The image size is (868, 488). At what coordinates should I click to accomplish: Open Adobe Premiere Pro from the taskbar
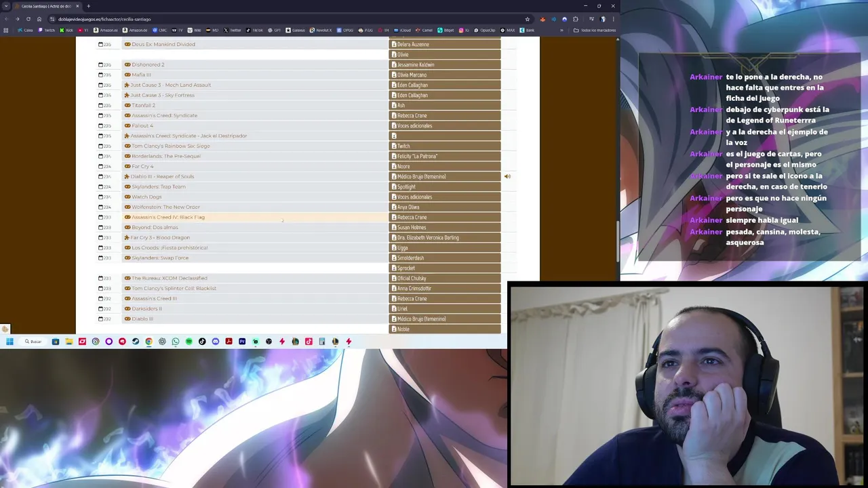tap(242, 342)
